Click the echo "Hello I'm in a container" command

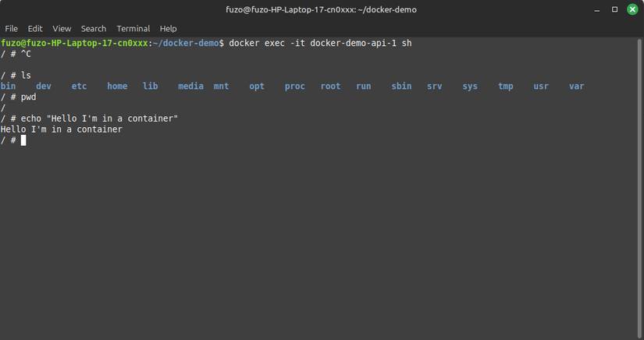point(99,119)
